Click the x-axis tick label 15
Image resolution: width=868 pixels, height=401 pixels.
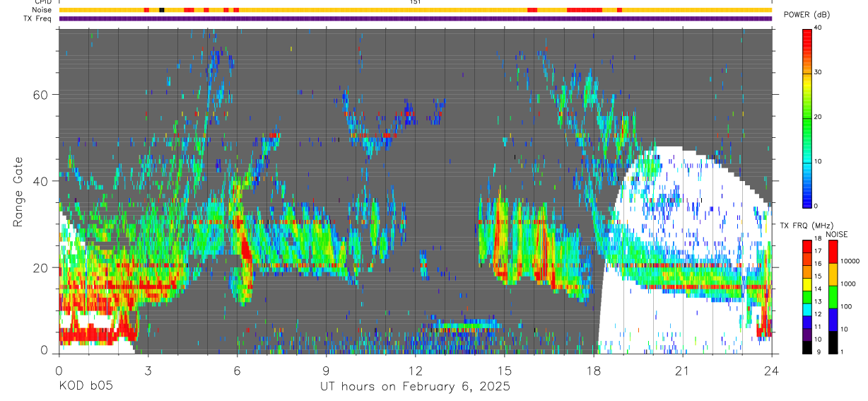tap(505, 370)
